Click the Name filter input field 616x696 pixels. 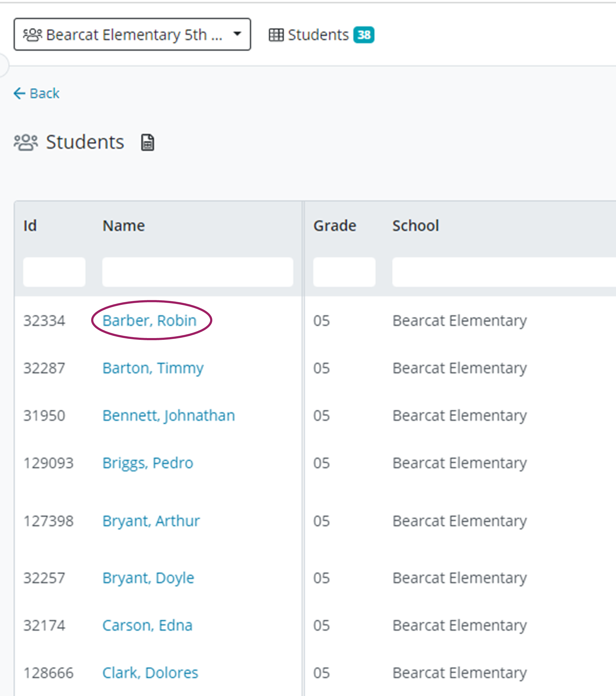[x=198, y=272]
